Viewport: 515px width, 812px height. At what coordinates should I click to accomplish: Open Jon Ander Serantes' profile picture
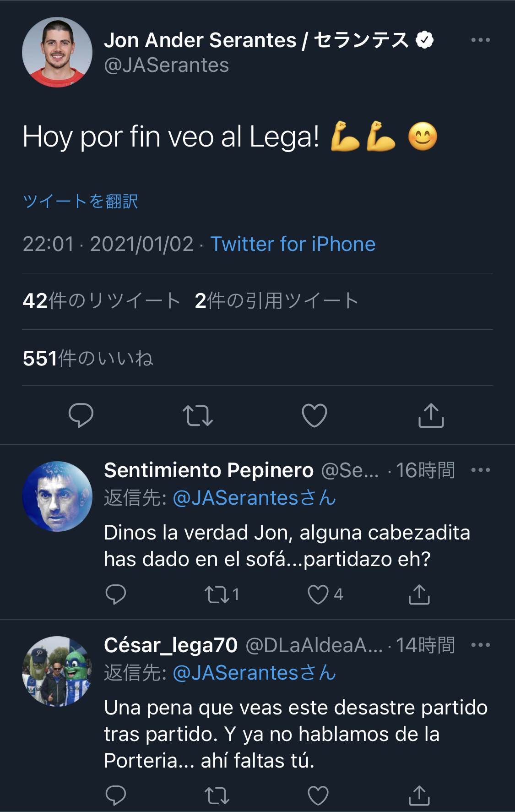pyautogui.click(x=57, y=52)
